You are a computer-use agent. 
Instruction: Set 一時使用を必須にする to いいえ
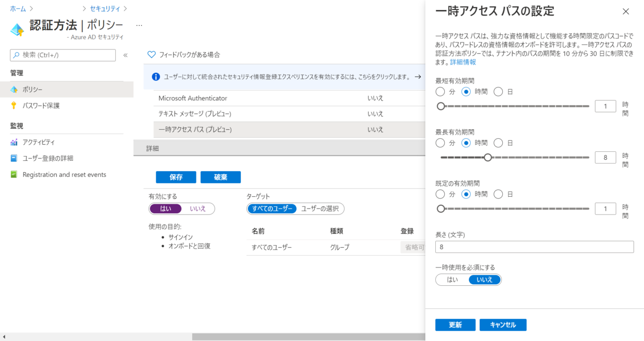(485, 279)
